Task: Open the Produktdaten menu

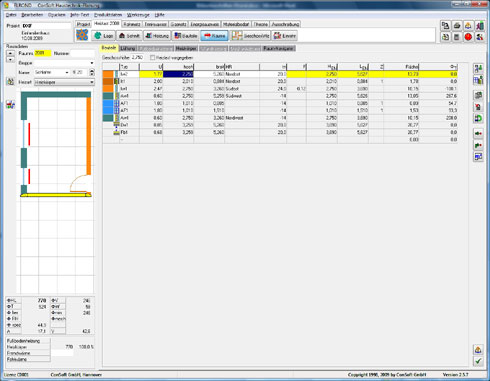Action: click(108, 15)
